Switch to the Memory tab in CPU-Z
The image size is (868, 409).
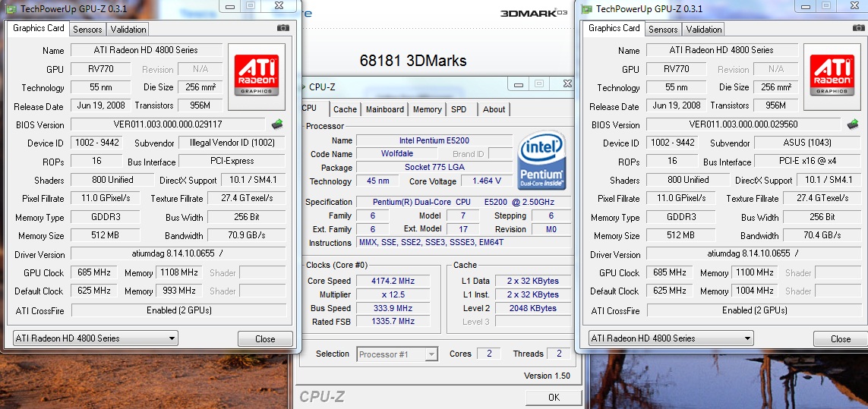coord(428,109)
